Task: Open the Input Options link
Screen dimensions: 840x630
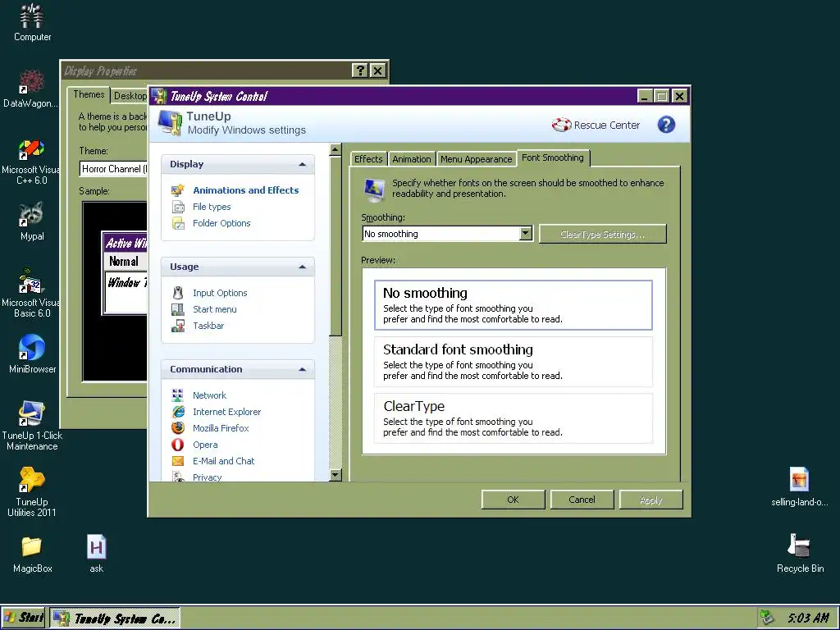Action: point(220,293)
